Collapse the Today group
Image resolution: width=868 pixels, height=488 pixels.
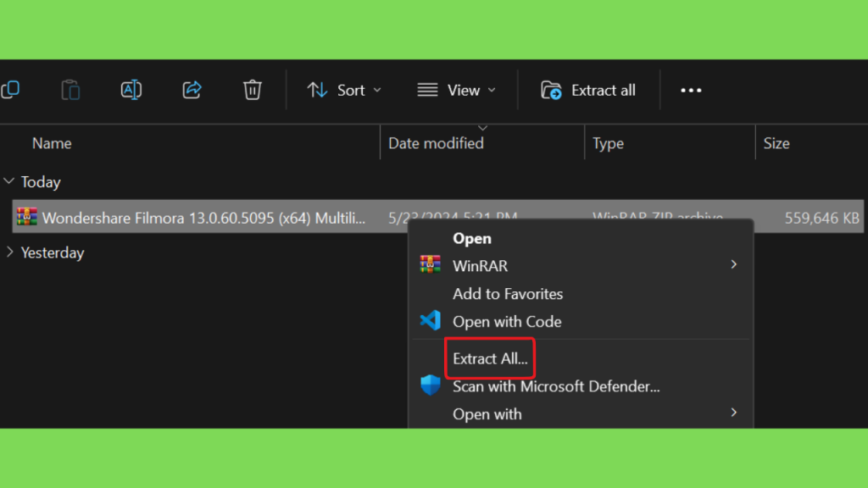click(8, 181)
